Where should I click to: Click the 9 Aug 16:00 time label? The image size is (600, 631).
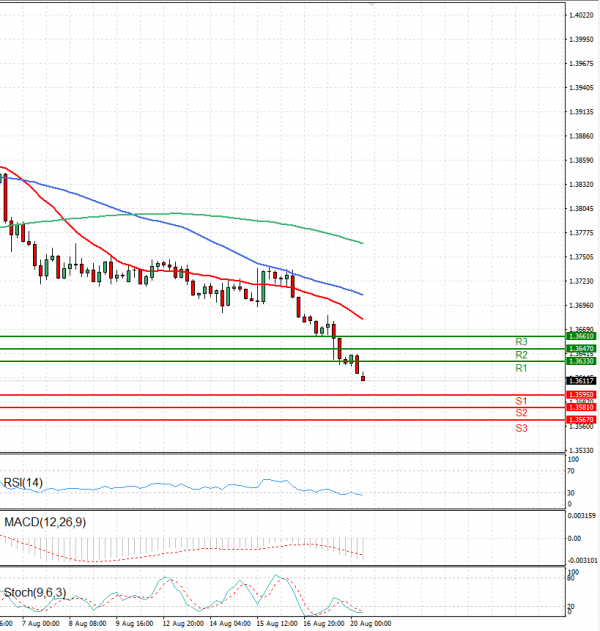[134, 623]
